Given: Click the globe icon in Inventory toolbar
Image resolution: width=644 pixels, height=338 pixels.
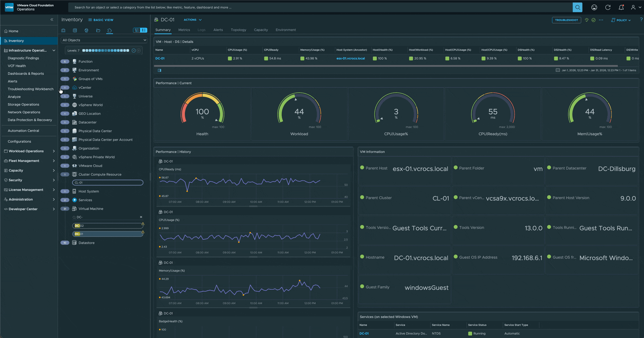Looking at the screenshot, I should [86, 31].
